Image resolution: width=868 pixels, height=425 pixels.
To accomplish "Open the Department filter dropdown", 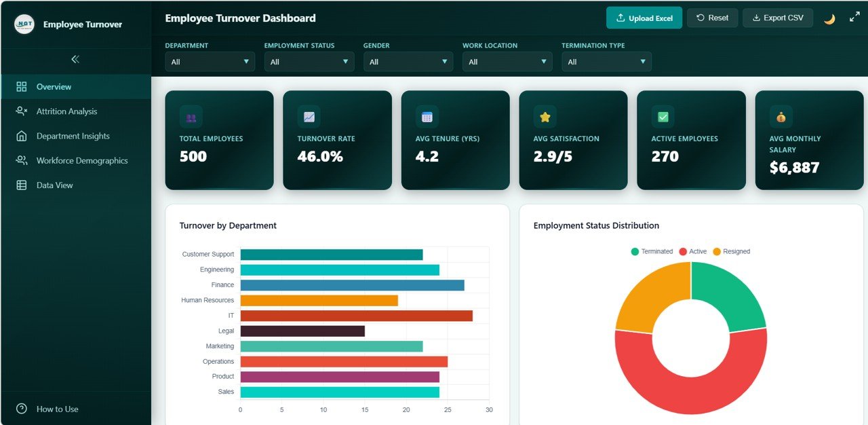I will point(210,61).
